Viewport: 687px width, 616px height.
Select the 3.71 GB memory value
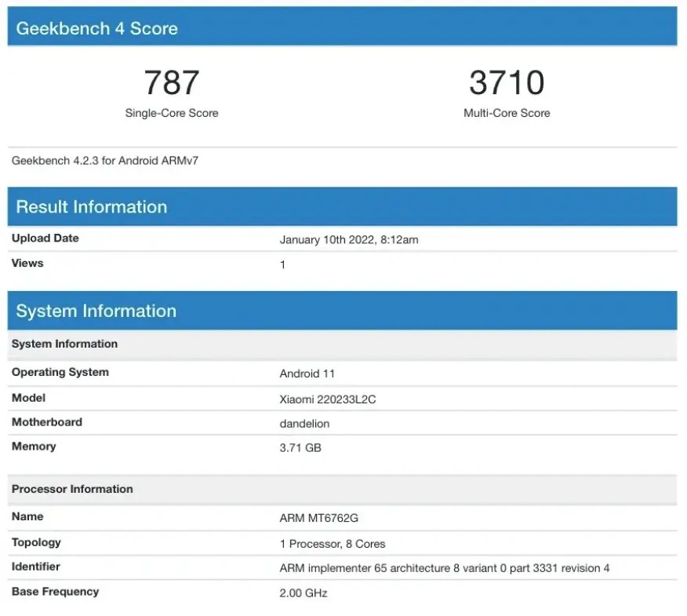[x=300, y=447]
